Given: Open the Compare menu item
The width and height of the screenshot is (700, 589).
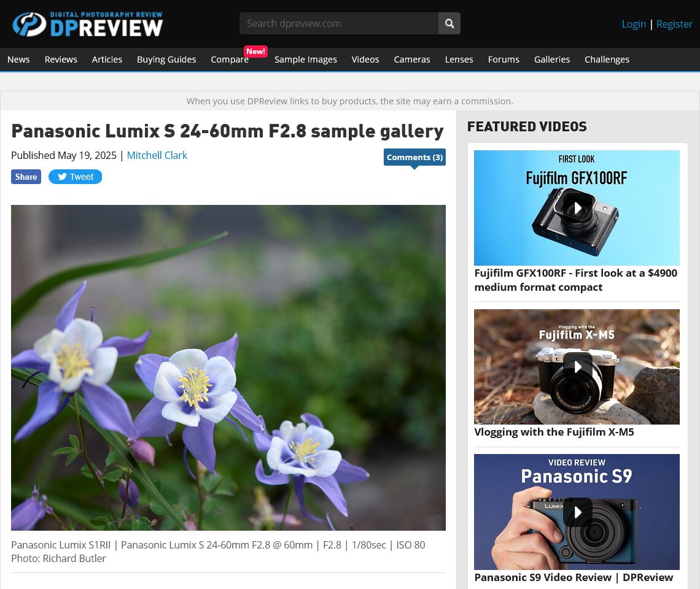Looking at the screenshot, I should click(230, 60).
